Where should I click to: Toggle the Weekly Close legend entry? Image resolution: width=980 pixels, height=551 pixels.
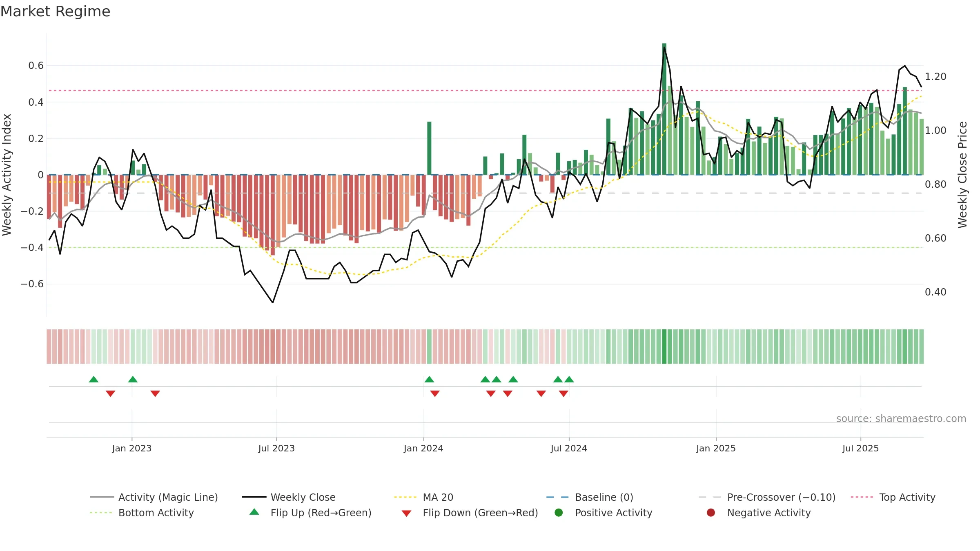pyautogui.click(x=289, y=497)
